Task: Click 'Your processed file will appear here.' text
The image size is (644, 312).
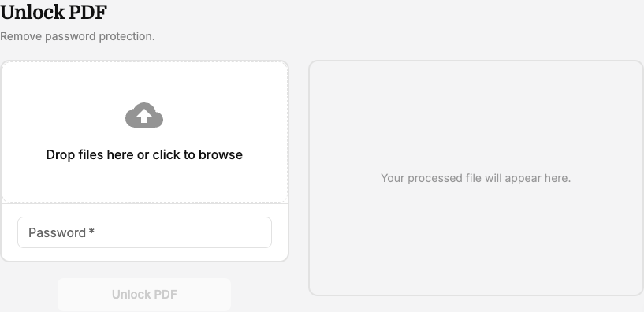Action: click(x=475, y=178)
